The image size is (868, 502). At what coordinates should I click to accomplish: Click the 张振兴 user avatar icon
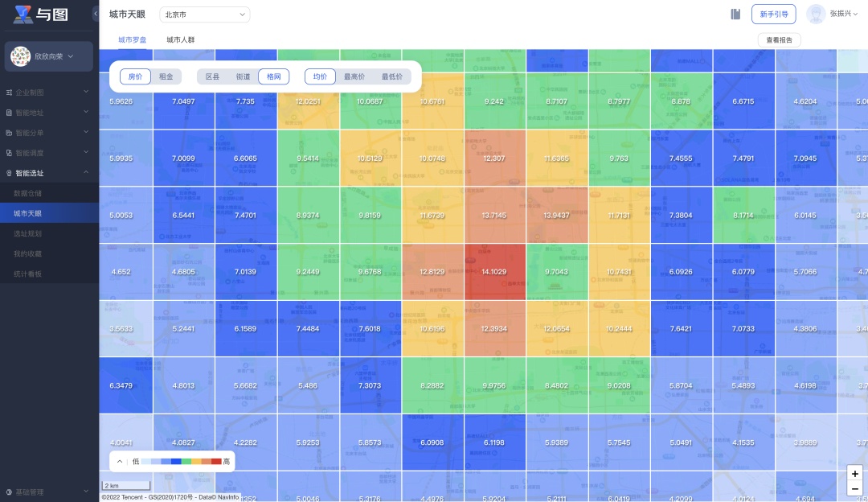point(816,14)
